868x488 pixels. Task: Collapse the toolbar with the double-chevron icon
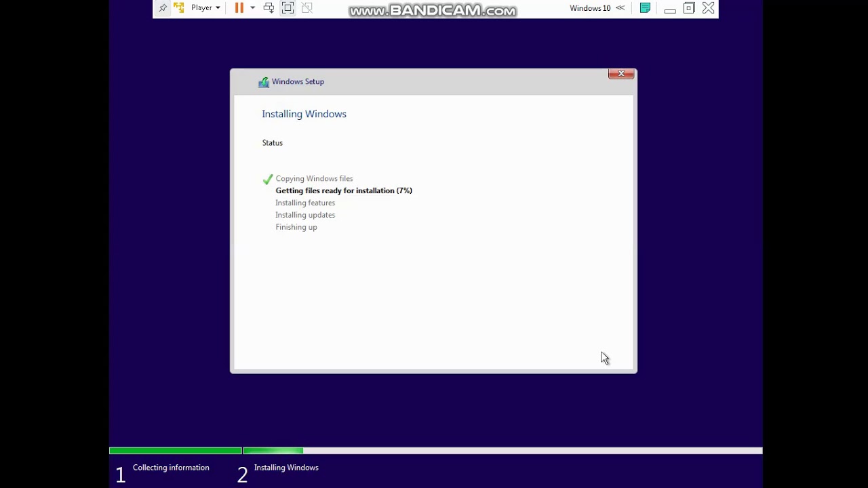pyautogui.click(x=620, y=8)
